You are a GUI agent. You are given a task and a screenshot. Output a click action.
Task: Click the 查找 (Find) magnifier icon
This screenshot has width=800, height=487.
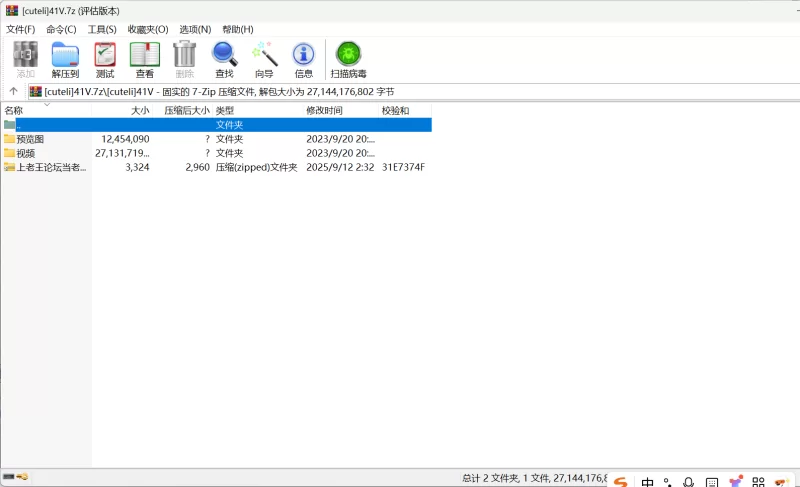click(224, 55)
